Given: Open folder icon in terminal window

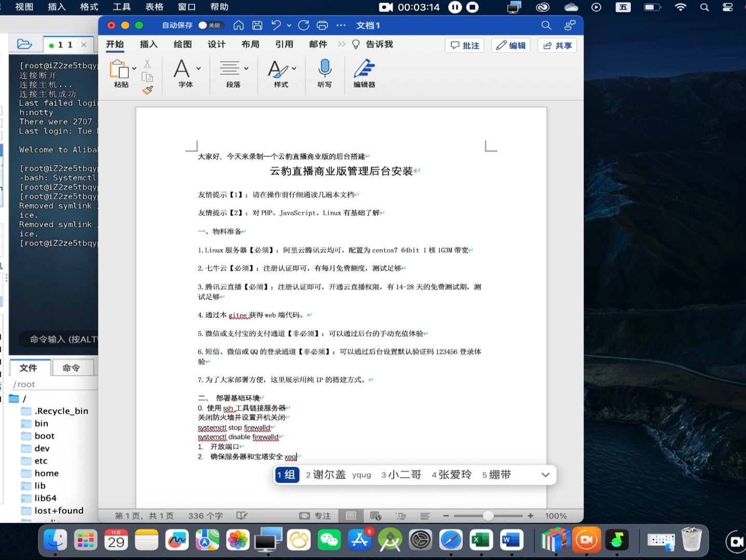Looking at the screenshot, I should click(x=24, y=45).
